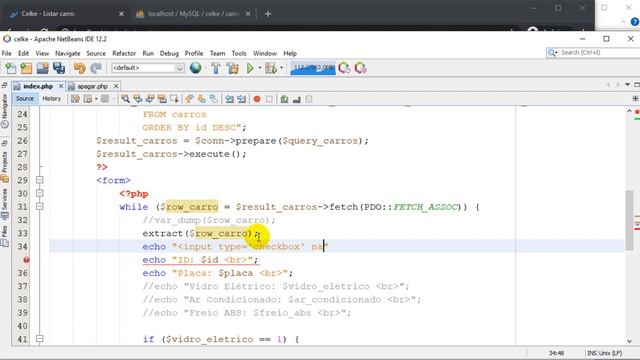640x360 pixels.
Task: Open the <default> configuration dropdown
Action: 148,68
